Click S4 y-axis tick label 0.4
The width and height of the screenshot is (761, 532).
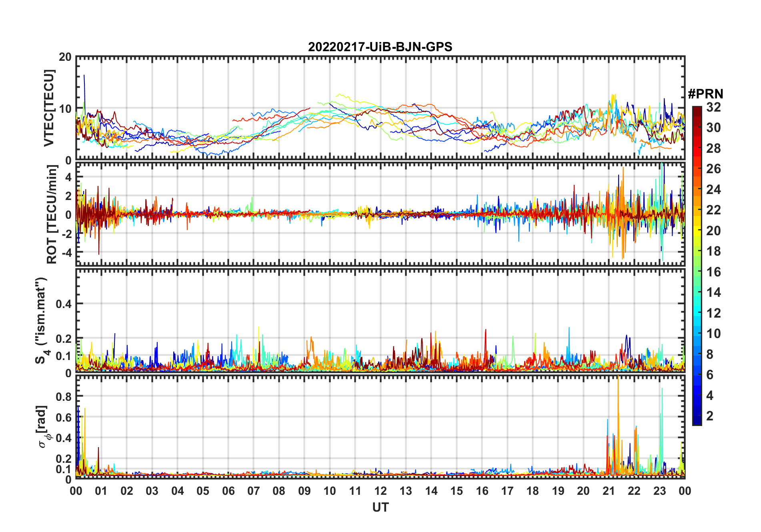[64, 304]
